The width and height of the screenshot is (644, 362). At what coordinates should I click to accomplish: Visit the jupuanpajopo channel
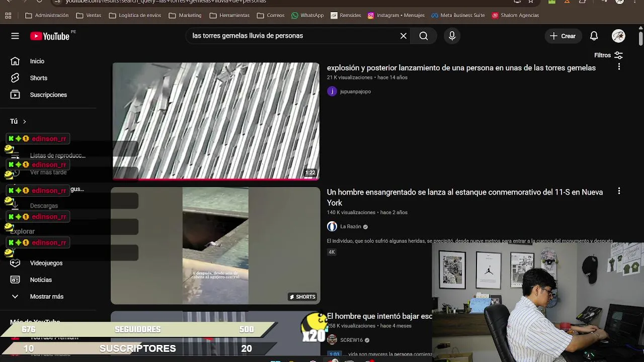pos(355,92)
